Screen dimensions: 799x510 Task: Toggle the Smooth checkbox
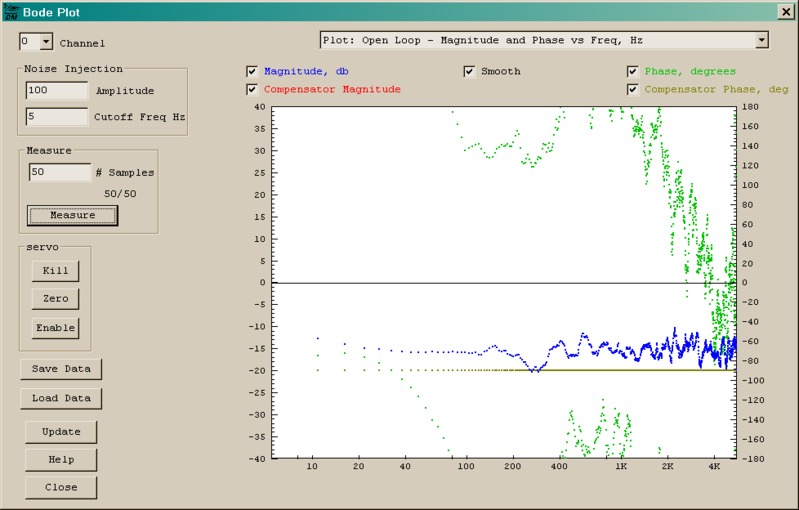point(469,72)
